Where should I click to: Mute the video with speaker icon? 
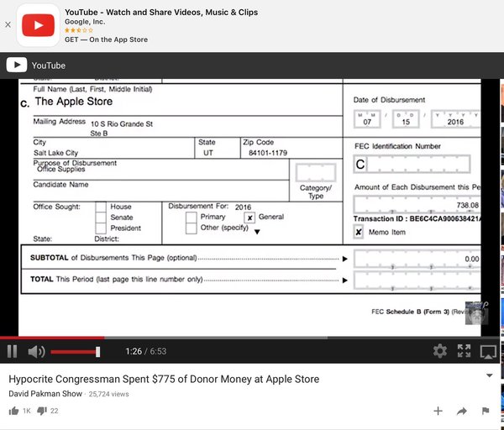pyautogui.click(x=36, y=352)
